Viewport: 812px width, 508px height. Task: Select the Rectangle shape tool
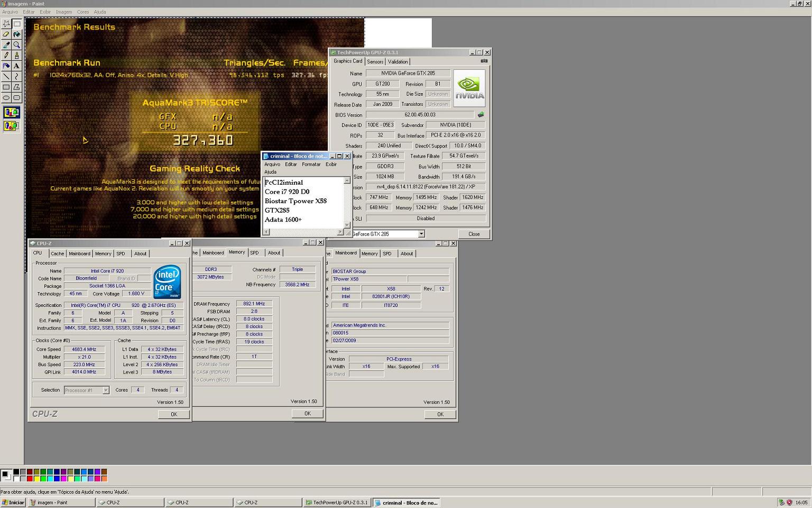(6, 87)
